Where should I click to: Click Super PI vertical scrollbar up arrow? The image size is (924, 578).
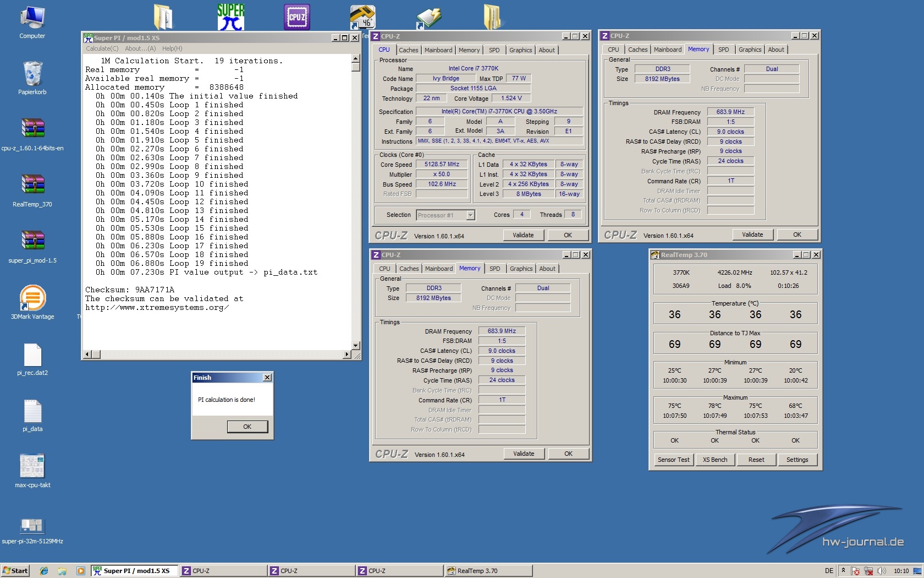356,58
